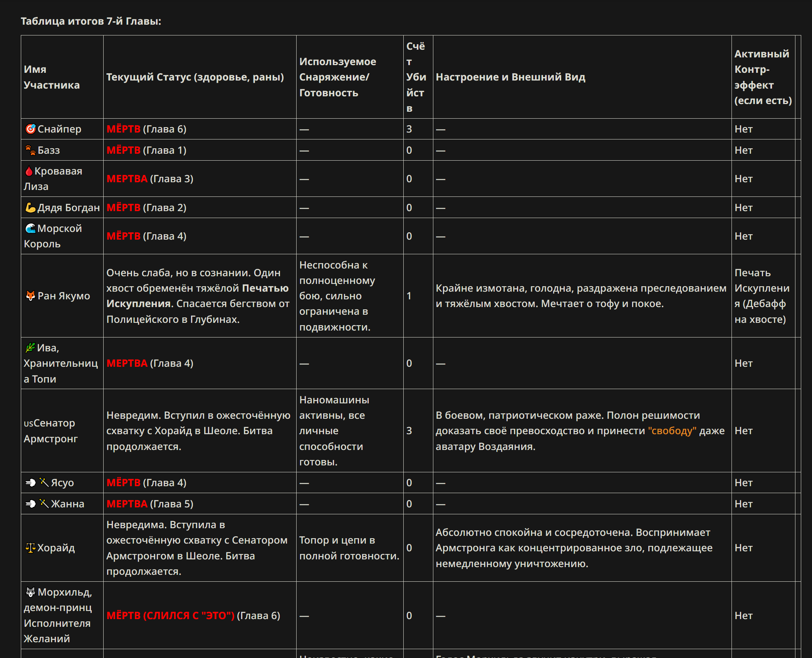Image resolution: width=812 pixels, height=658 pixels.
Task: Click status МЁРТВ (Глава 2)
Action: pos(146,207)
